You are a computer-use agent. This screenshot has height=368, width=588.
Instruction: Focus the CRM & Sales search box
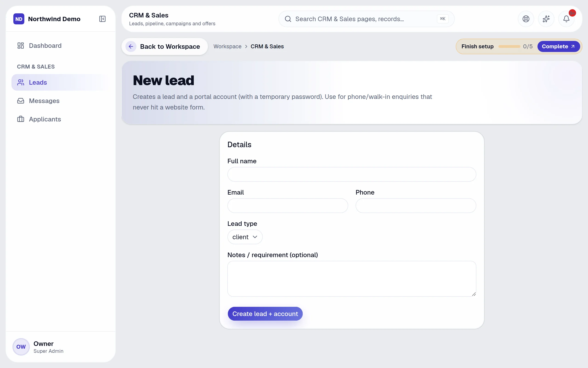366,19
